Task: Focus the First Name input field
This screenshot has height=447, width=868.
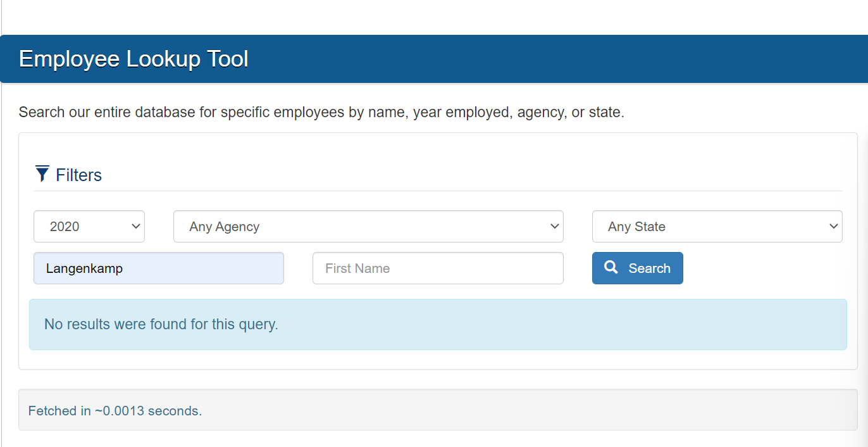Action: click(x=438, y=268)
